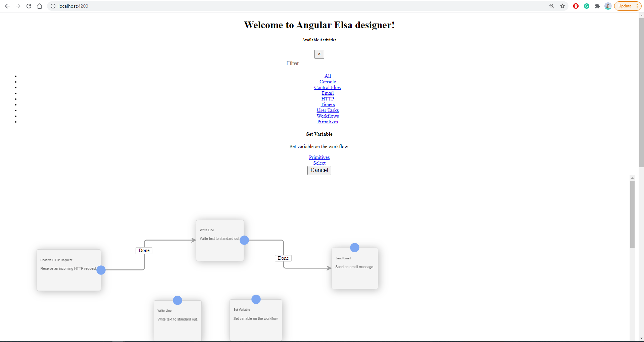This screenshot has width=644, height=342.
Task: Go forward using the browser forward arrow
Action: (x=18, y=6)
